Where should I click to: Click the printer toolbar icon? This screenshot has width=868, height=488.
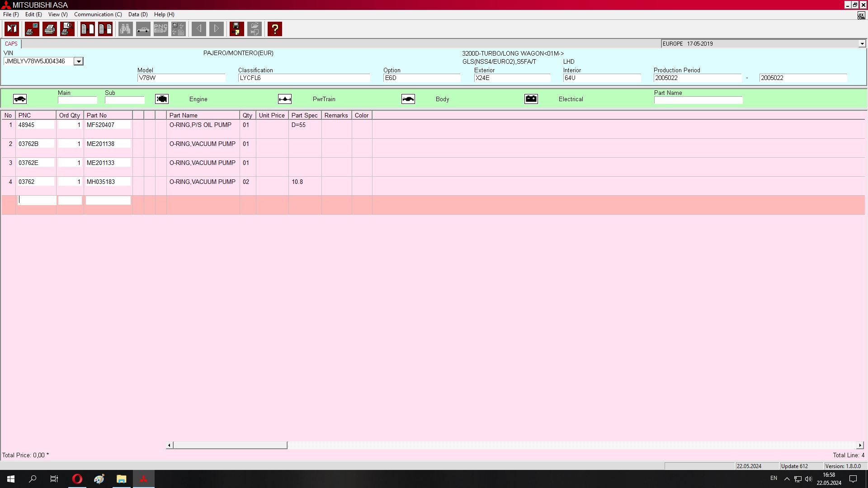50,29
